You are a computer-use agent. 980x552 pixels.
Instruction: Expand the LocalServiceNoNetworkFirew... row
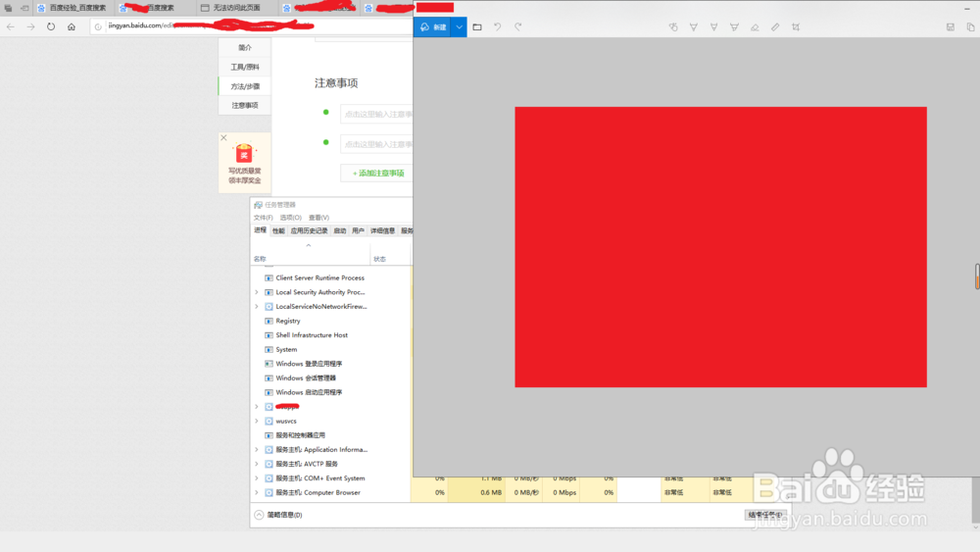[256, 306]
